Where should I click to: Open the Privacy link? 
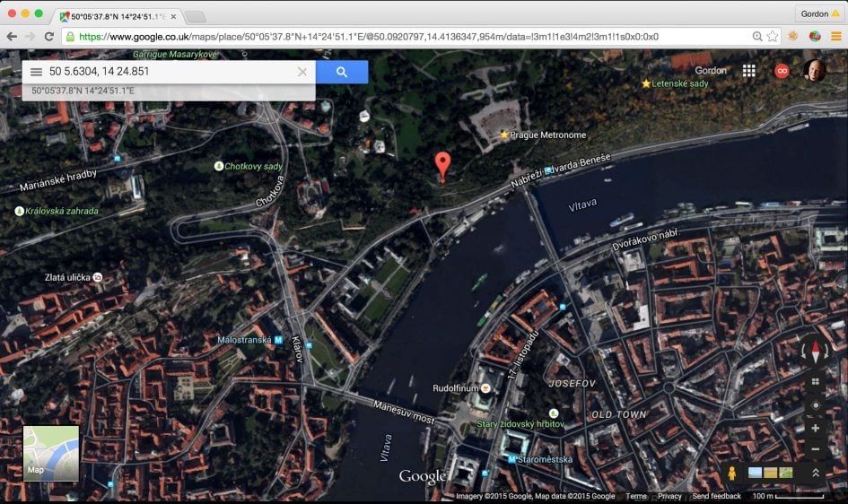(669, 496)
